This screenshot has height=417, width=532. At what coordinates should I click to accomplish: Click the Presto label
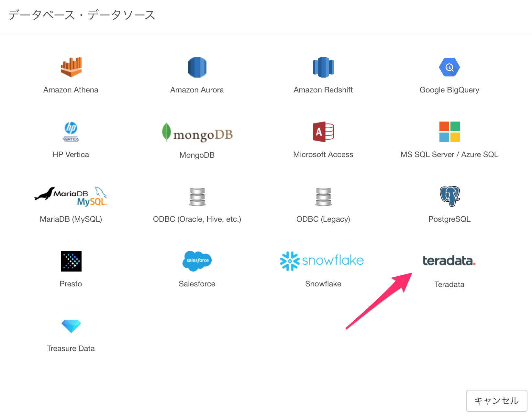[x=71, y=284]
